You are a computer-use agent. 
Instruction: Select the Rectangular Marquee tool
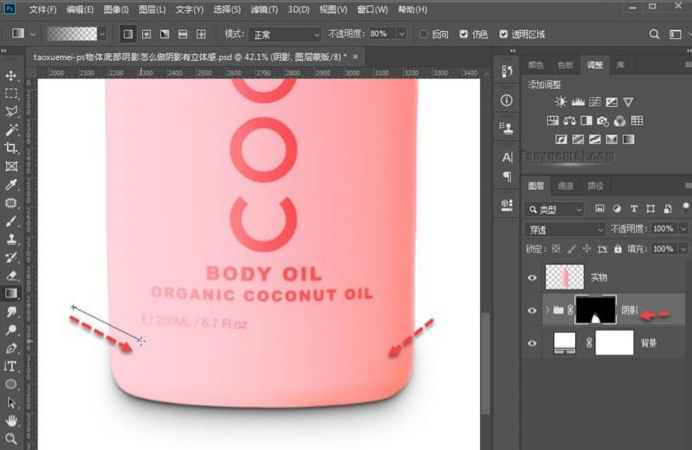tap(11, 93)
